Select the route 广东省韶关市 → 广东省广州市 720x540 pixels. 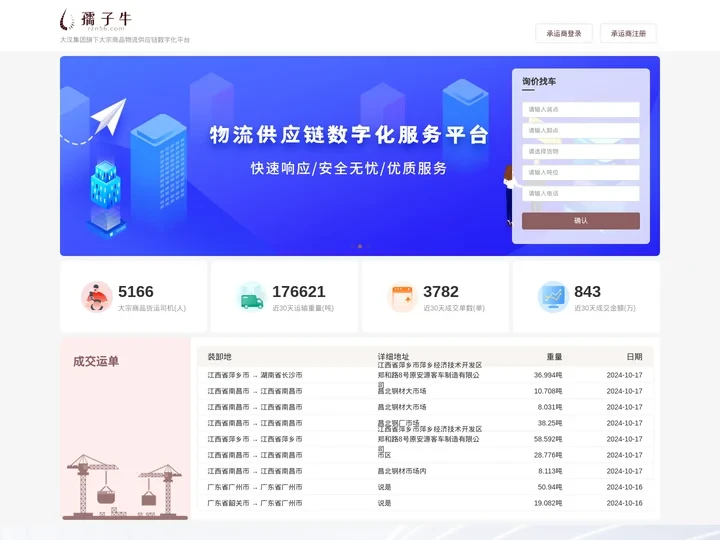(255, 503)
